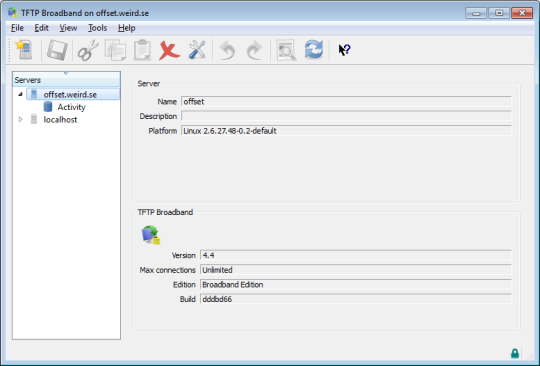Click the TFTP Broadband group title

[165, 212]
